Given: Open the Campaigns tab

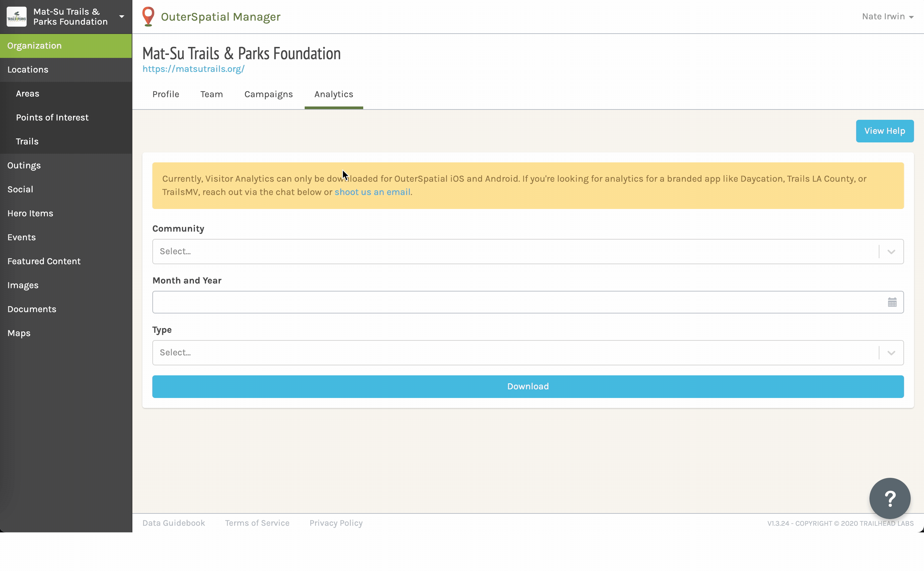Looking at the screenshot, I should pyautogui.click(x=268, y=95).
